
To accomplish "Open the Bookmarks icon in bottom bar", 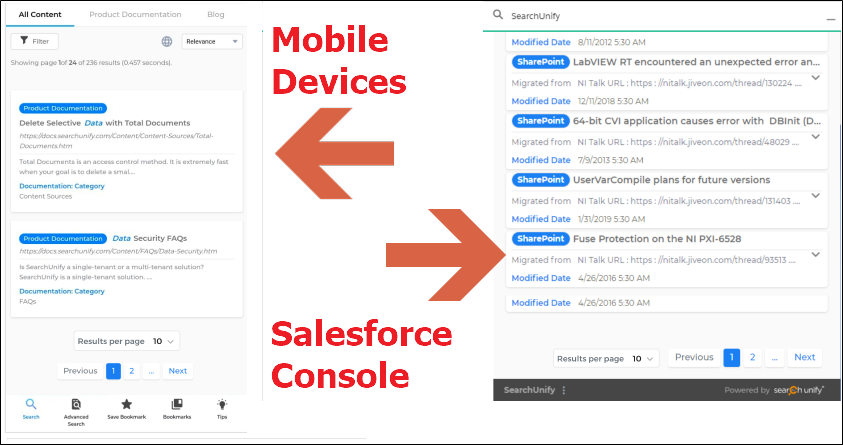I will 177,404.
